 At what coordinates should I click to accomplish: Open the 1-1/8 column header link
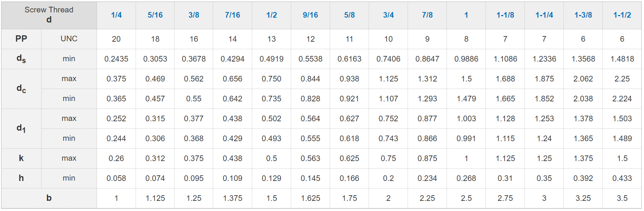click(505, 15)
